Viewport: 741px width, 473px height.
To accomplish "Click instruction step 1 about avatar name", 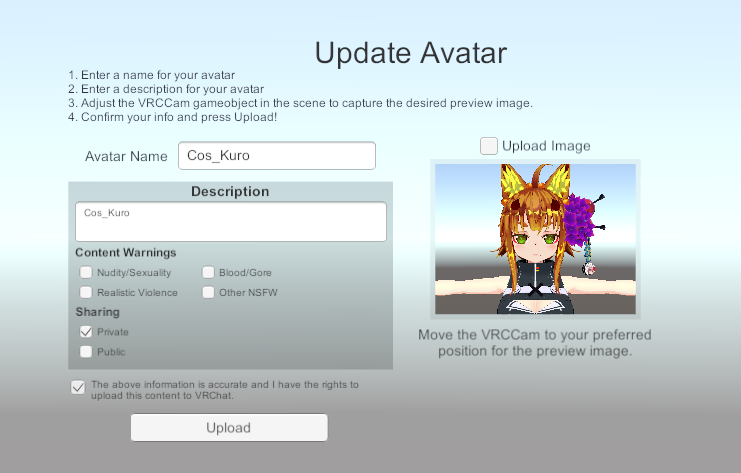I will 152,76.
